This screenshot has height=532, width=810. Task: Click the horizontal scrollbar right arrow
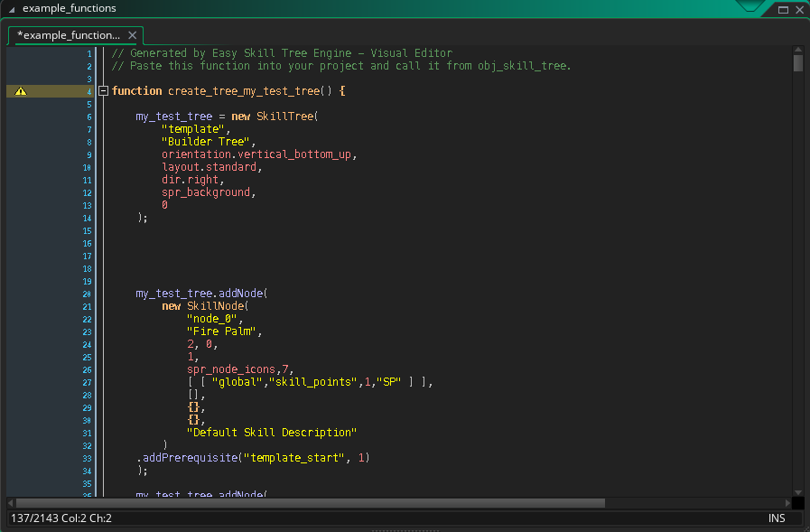787,503
